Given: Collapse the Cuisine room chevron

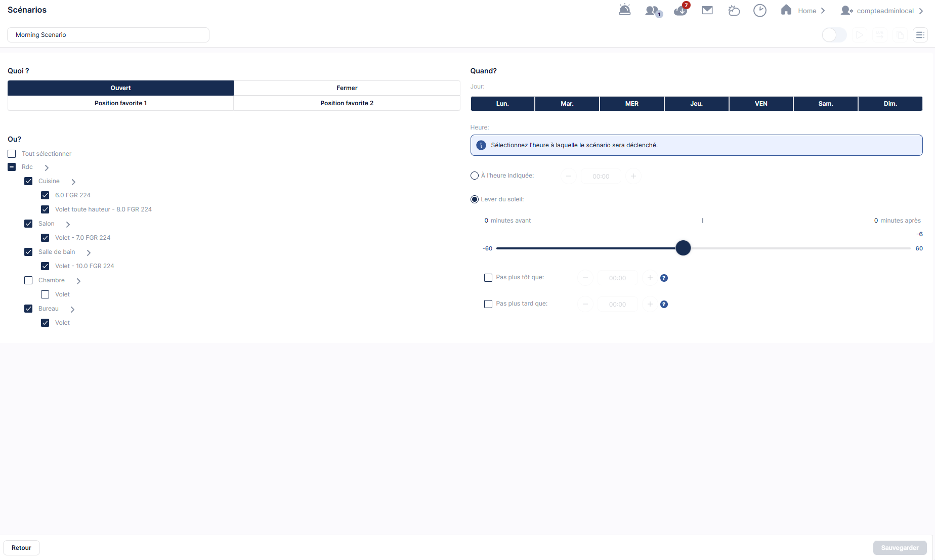Looking at the screenshot, I should tap(73, 182).
